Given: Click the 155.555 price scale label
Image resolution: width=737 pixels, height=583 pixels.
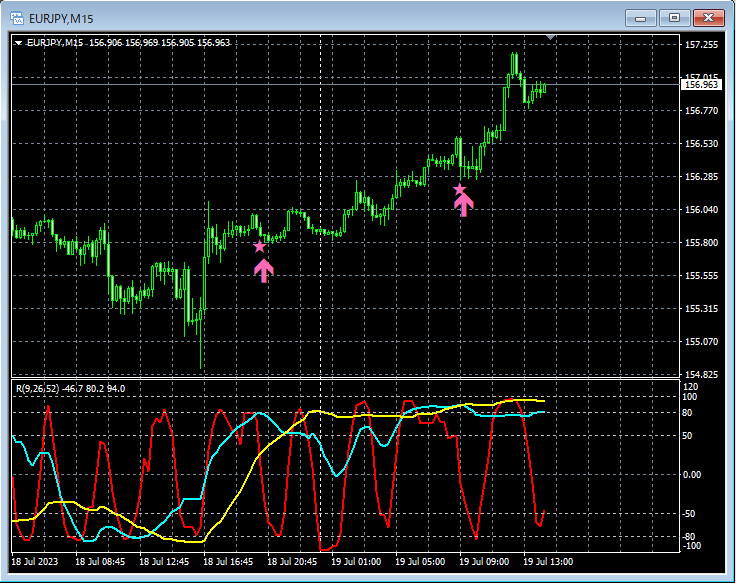Looking at the screenshot, I should click(701, 276).
